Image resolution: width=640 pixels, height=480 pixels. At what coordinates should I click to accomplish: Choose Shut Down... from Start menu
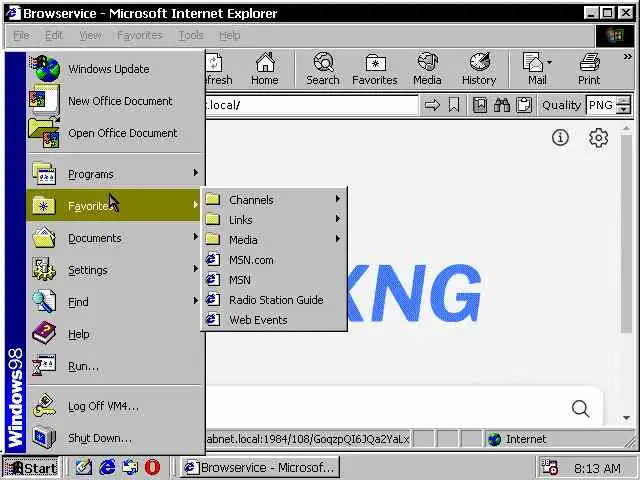pyautogui.click(x=115, y=438)
